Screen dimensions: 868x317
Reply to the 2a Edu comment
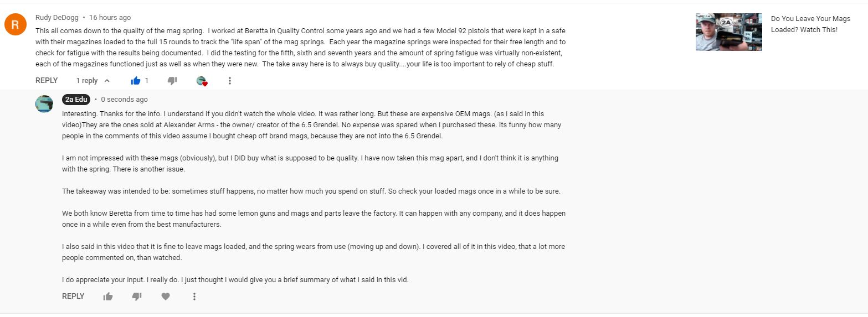73,297
